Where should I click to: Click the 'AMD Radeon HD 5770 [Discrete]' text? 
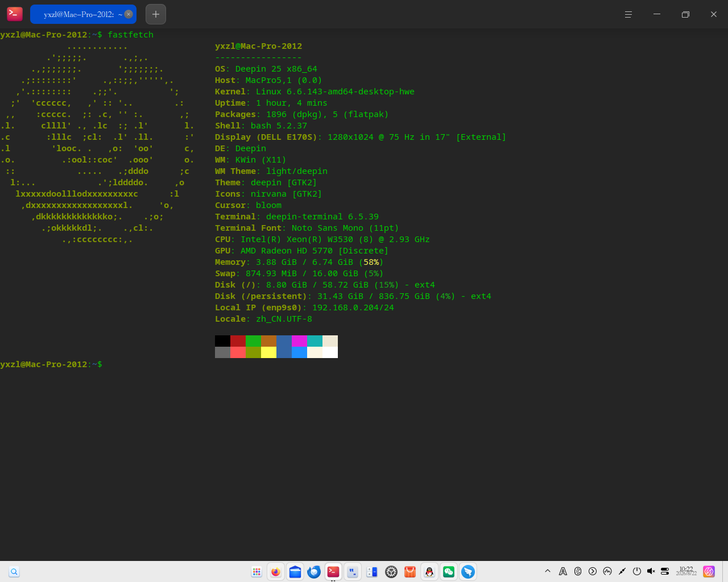(x=315, y=251)
